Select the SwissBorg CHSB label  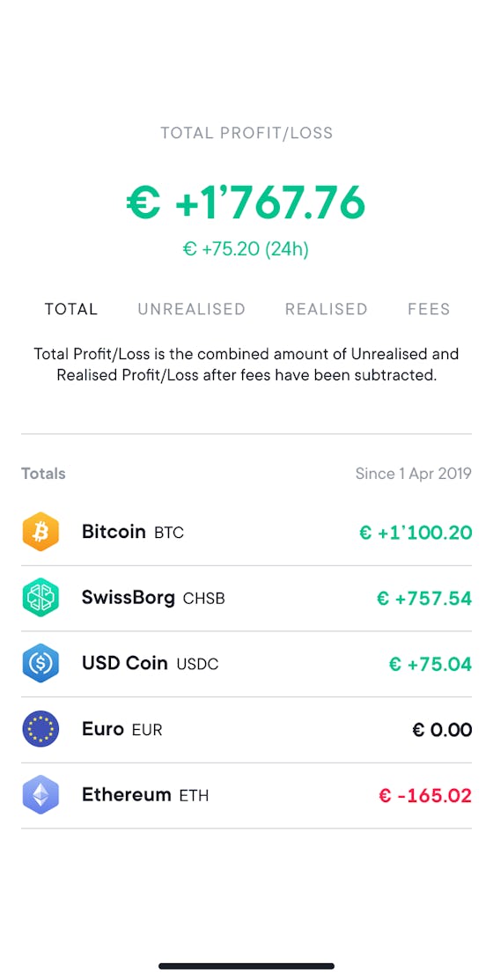click(x=153, y=598)
